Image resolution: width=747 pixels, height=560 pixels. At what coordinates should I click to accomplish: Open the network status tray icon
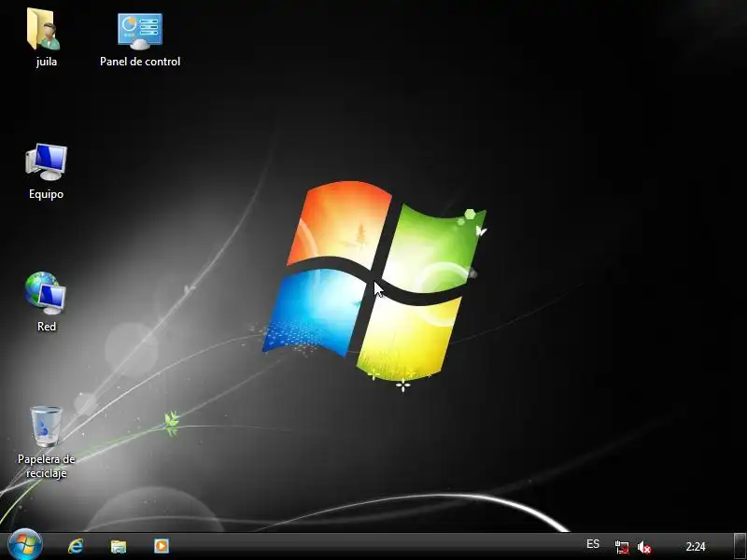pyautogui.click(x=622, y=547)
